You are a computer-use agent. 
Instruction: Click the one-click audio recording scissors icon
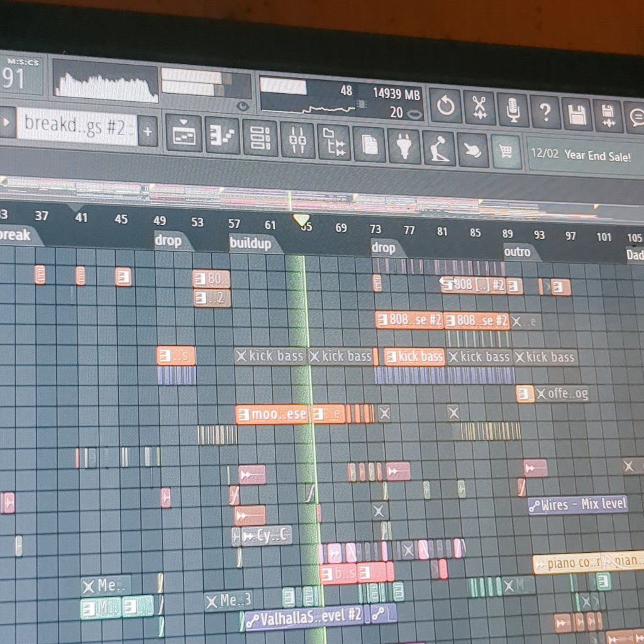(479, 108)
